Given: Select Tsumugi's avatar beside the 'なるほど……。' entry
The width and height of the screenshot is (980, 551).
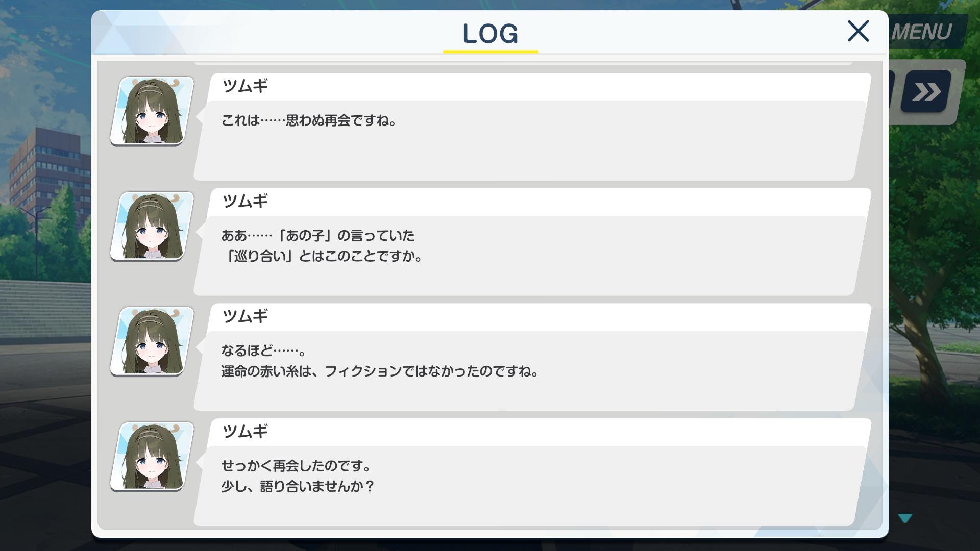Looking at the screenshot, I should tap(152, 341).
